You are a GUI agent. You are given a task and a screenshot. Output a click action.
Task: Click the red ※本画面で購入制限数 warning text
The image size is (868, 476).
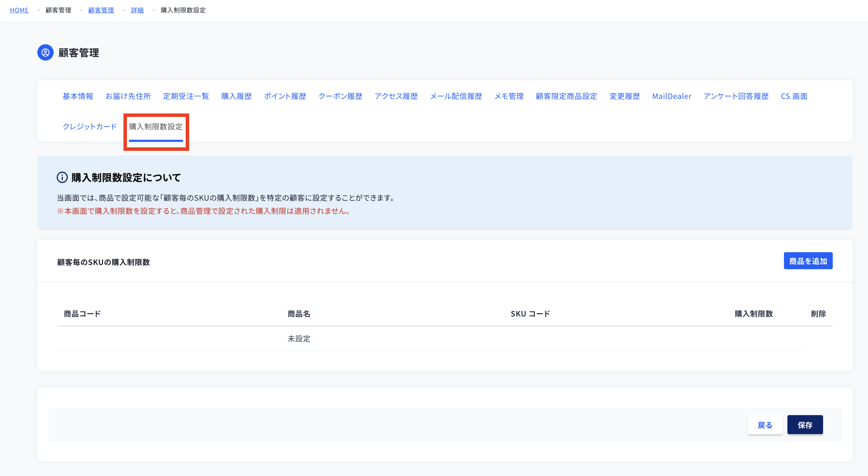(x=204, y=211)
